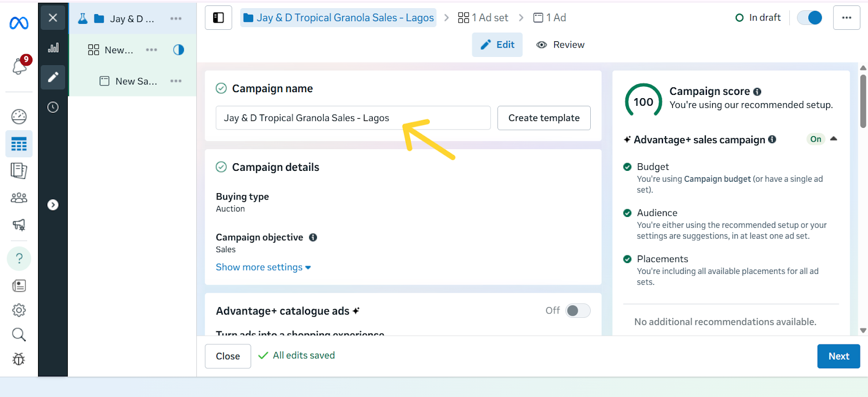Click the Close button

click(x=228, y=356)
